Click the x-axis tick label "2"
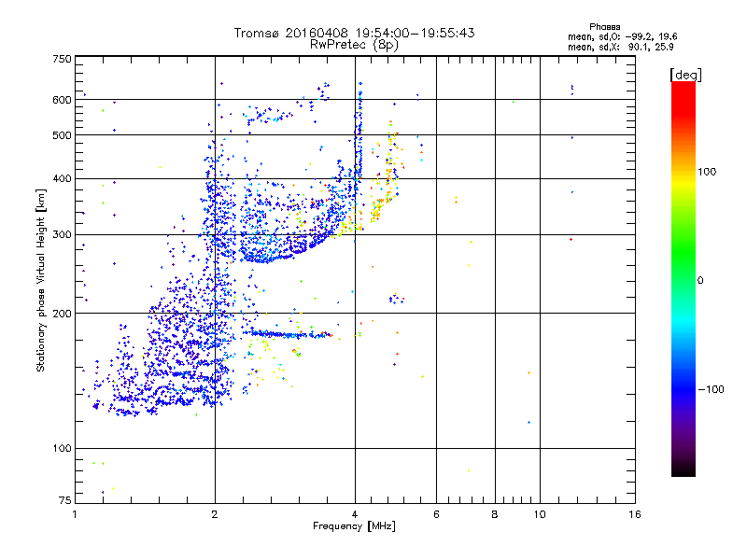Image resolution: width=747 pixels, height=560 pixels. [x=215, y=514]
